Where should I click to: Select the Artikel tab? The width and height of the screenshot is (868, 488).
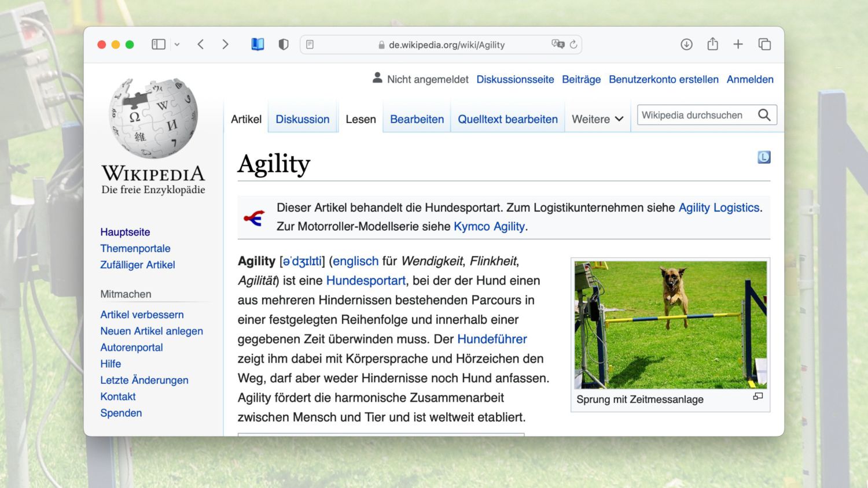(x=246, y=119)
